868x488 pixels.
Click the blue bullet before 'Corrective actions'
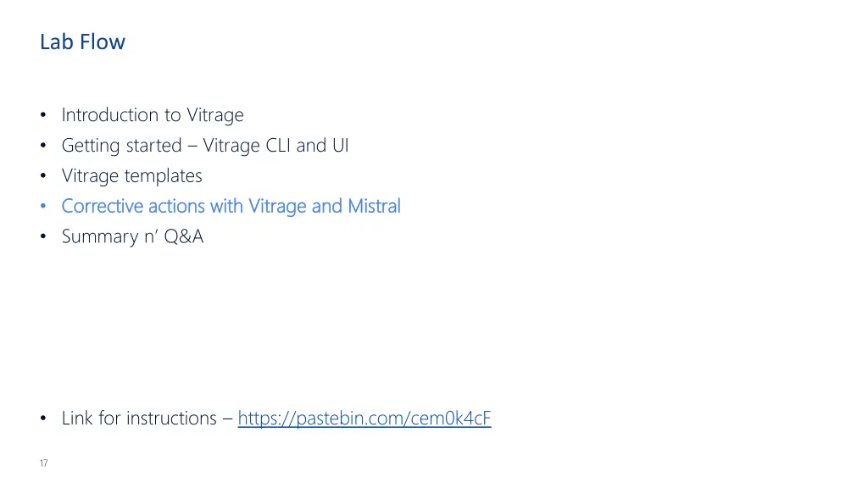point(43,207)
